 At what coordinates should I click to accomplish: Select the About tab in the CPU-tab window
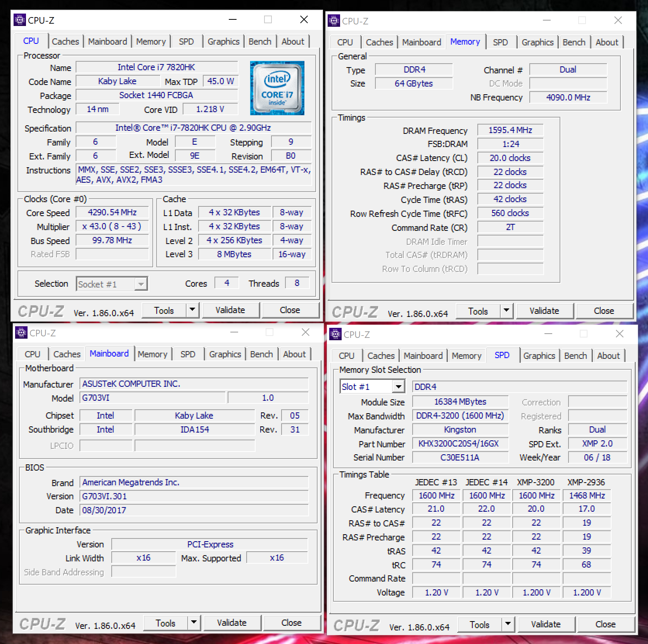(x=293, y=42)
